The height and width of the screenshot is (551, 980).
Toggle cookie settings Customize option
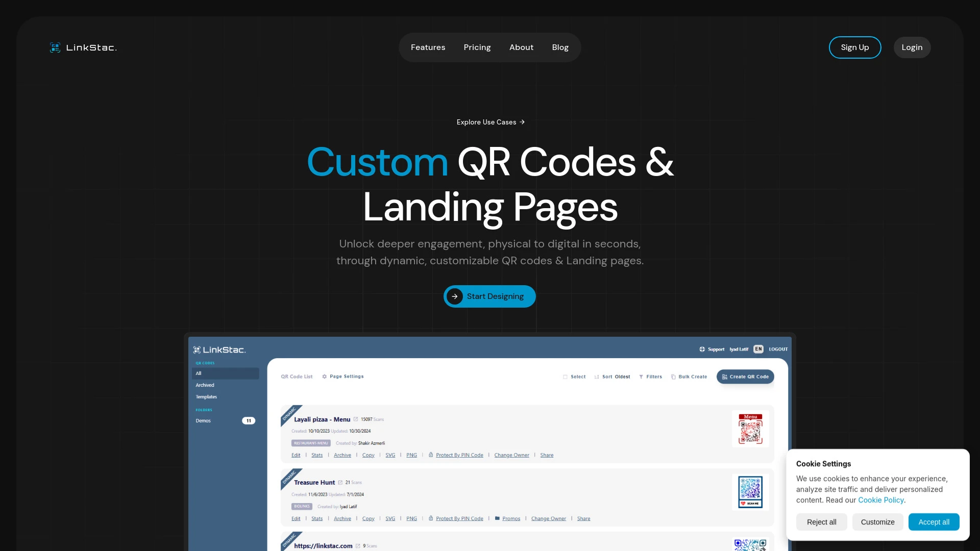point(878,521)
